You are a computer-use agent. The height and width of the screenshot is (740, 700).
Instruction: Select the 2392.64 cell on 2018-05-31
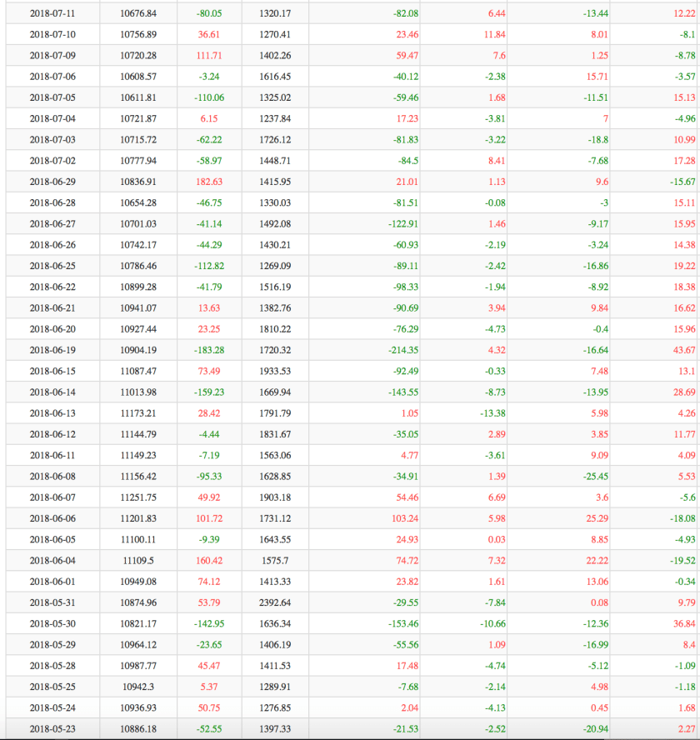(275, 602)
